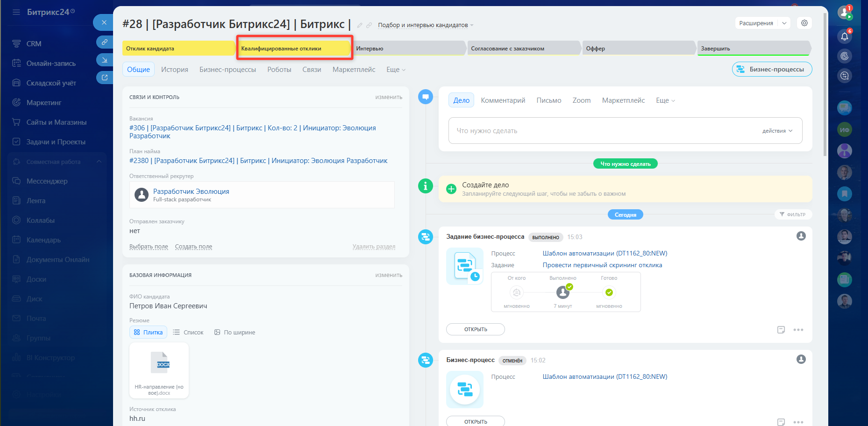Select the Общие tab

pos(138,69)
